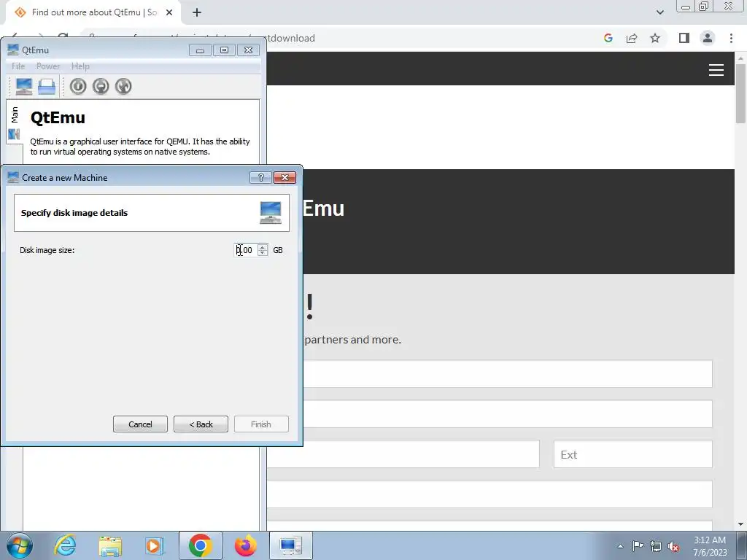
Task: Open the Chrome three-dot menu
Action: pos(731,38)
